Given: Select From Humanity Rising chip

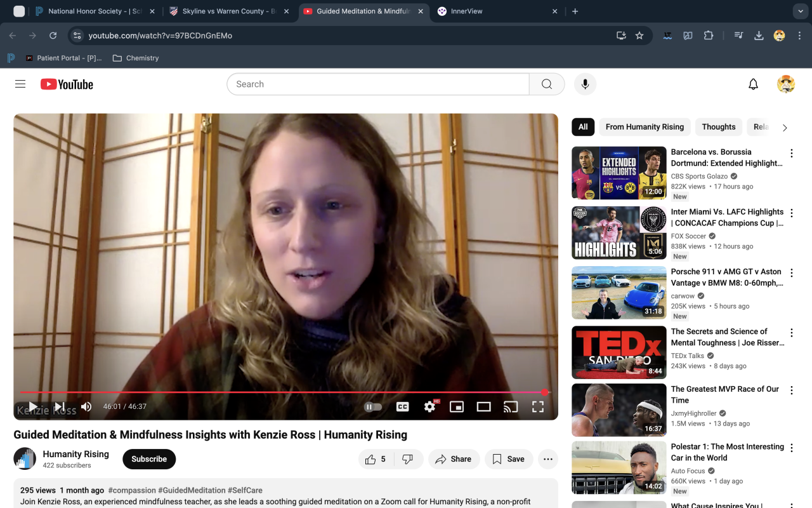Looking at the screenshot, I should (645, 127).
